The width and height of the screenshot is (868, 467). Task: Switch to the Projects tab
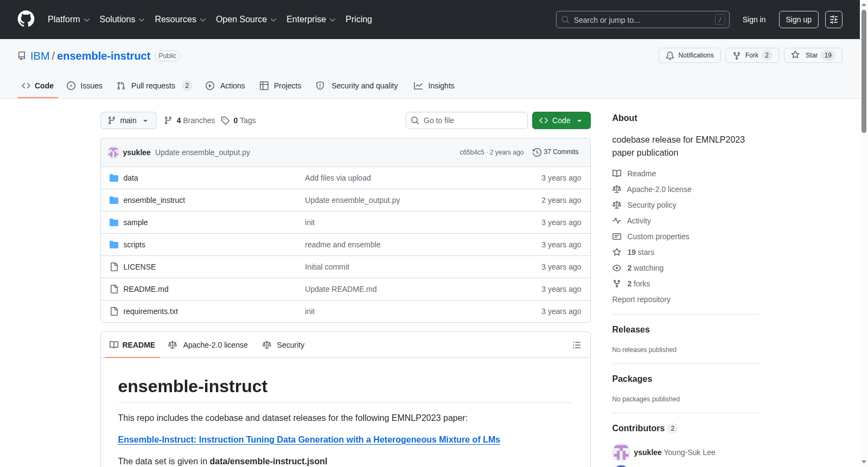coord(280,86)
